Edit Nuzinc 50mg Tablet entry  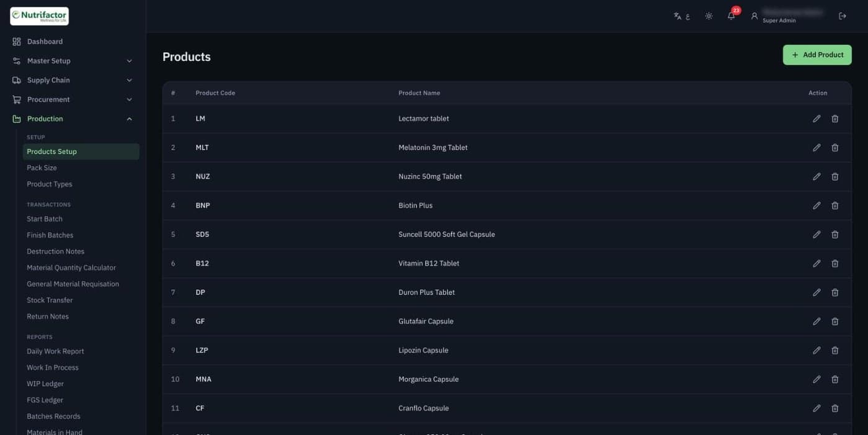coord(817,176)
